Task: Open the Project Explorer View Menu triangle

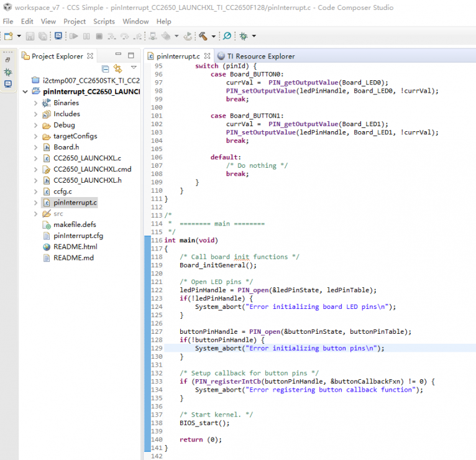Action: (x=133, y=68)
